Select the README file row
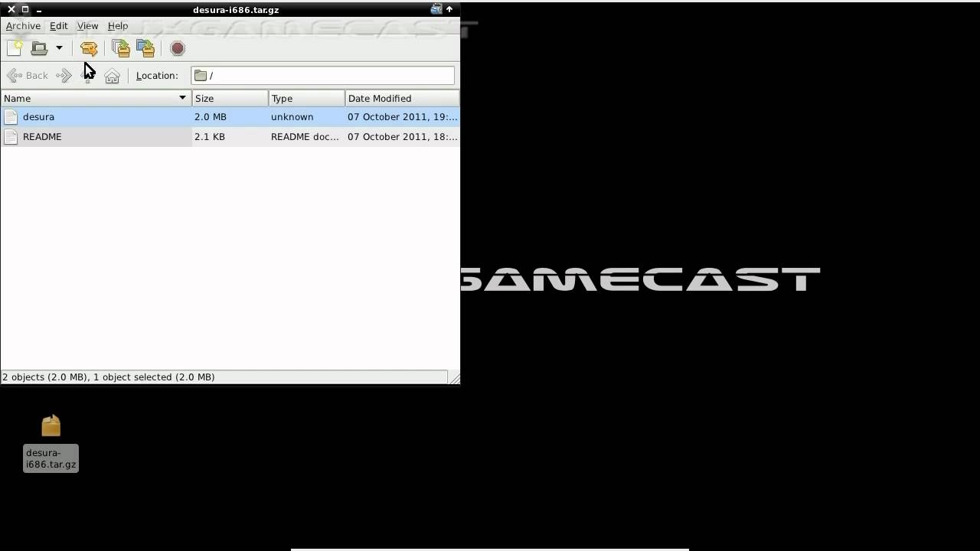 pyautogui.click(x=230, y=136)
